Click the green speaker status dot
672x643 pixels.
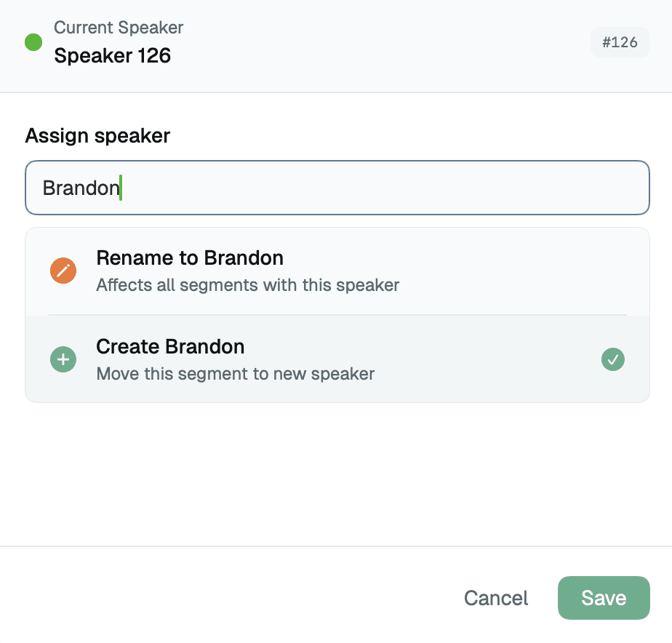click(33, 42)
